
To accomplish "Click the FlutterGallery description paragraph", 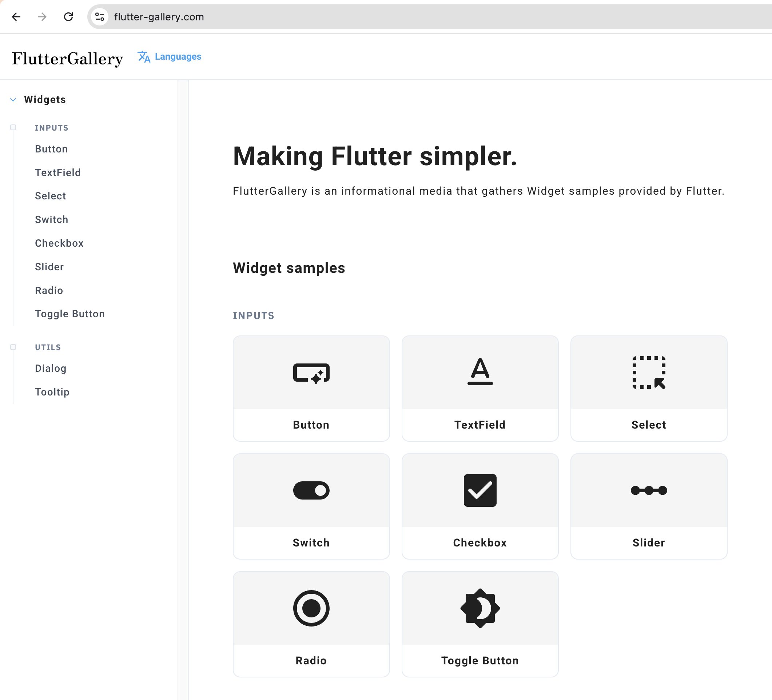I will click(479, 191).
